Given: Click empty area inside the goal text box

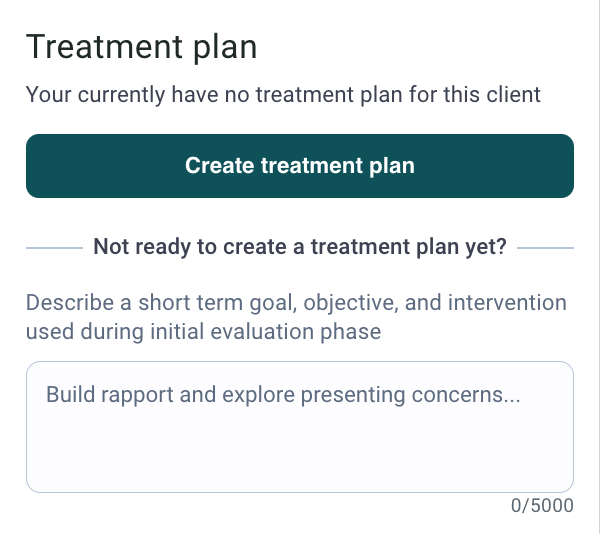Looking at the screenshot, I should 299,455.
